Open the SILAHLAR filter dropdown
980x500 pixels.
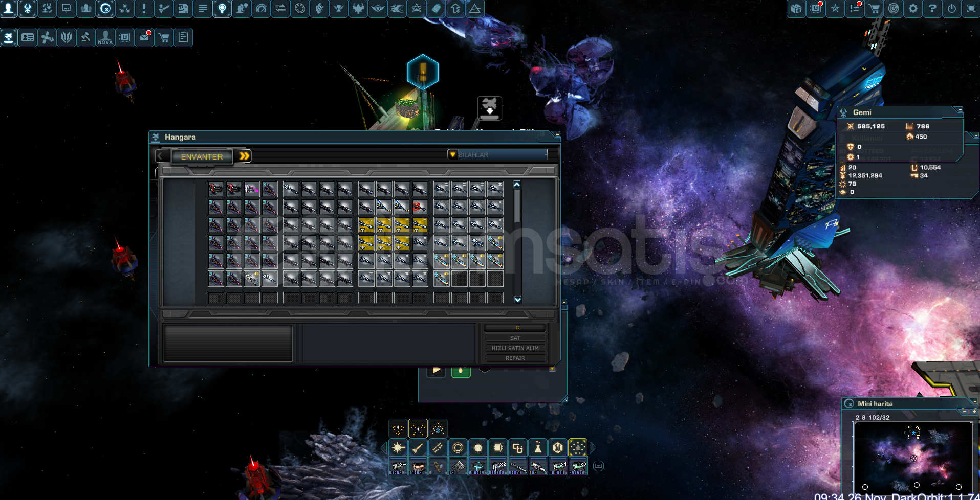click(497, 154)
